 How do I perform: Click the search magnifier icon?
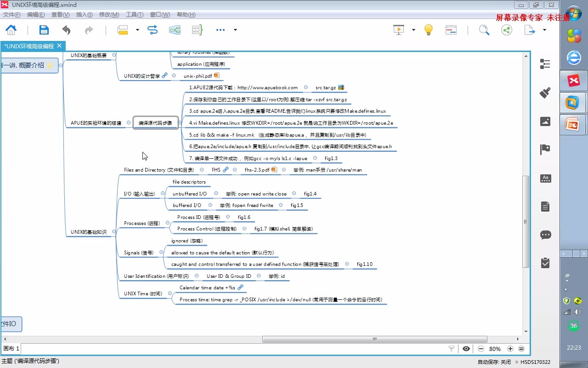point(484,30)
